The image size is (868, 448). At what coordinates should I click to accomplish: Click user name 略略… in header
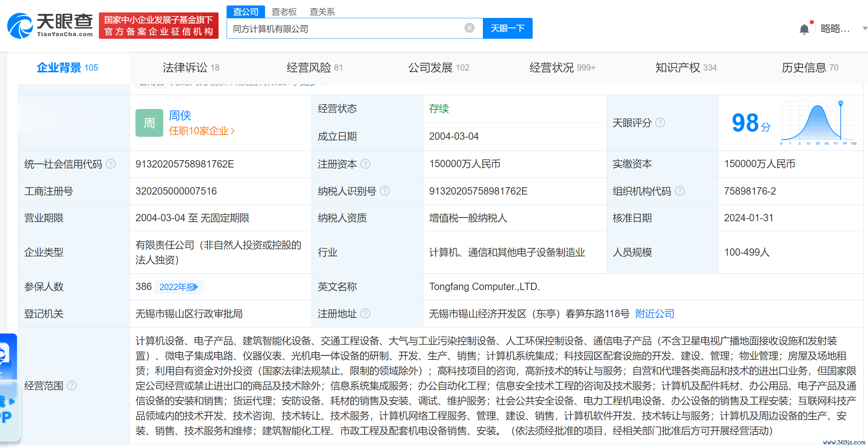click(x=835, y=29)
